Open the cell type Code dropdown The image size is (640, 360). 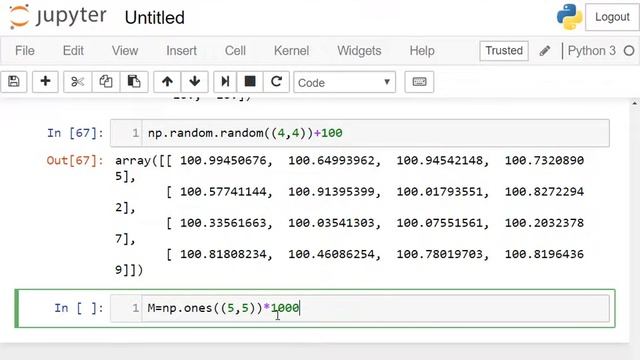[344, 82]
